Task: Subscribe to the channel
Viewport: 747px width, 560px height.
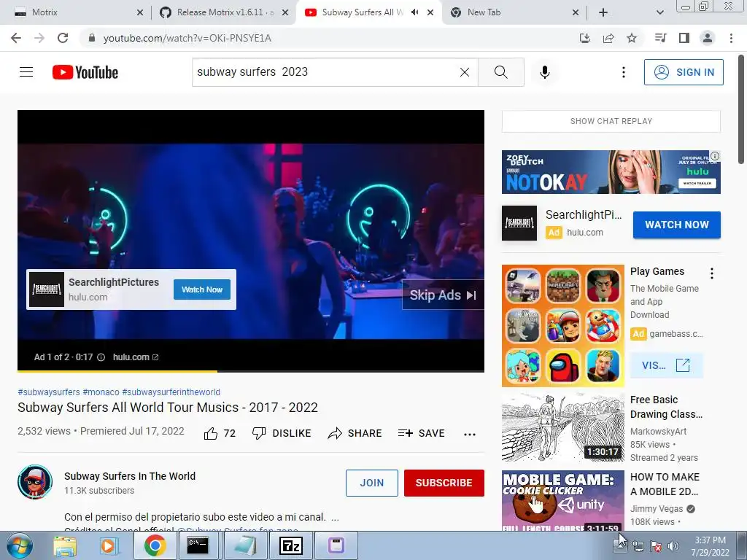Action: (x=444, y=483)
